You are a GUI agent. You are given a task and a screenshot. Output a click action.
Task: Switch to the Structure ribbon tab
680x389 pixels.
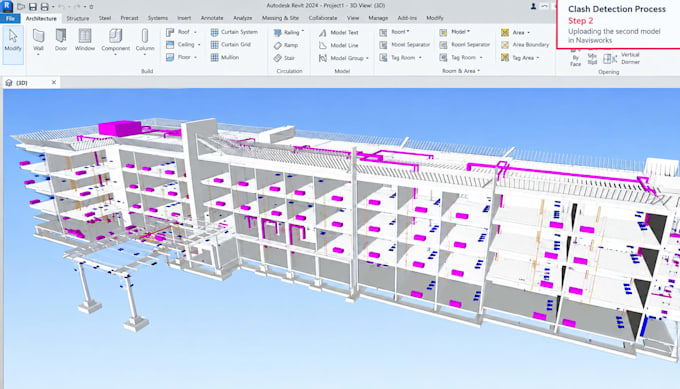[x=78, y=18]
